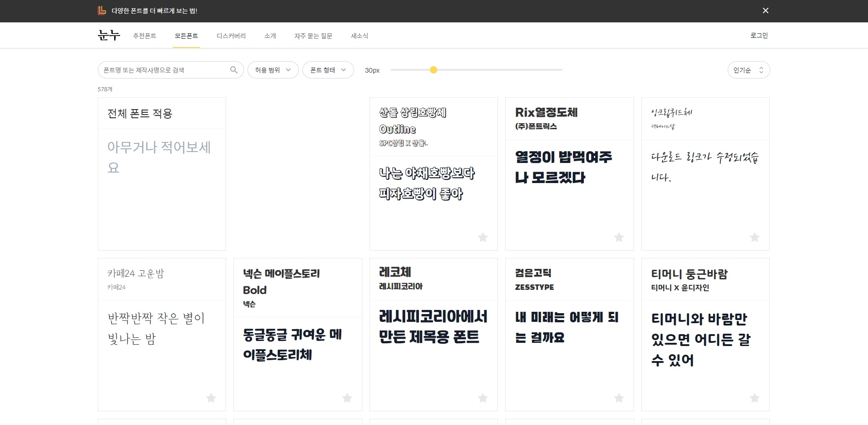Go to the 디스커버리 menu item
Image resolution: width=868 pixels, height=425 pixels.
(231, 36)
